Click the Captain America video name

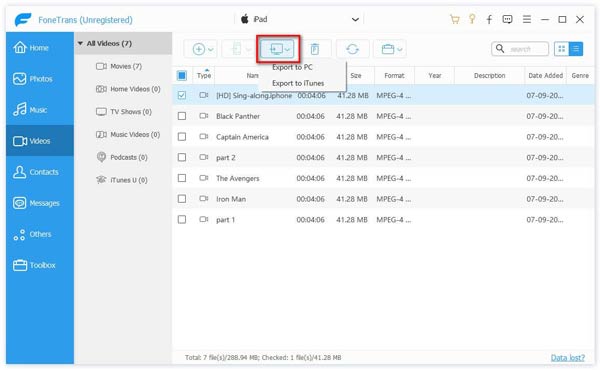(x=242, y=137)
